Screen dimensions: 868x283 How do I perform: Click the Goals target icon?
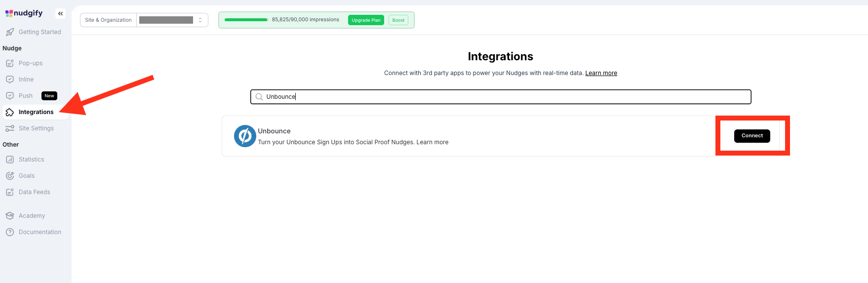click(10, 176)
